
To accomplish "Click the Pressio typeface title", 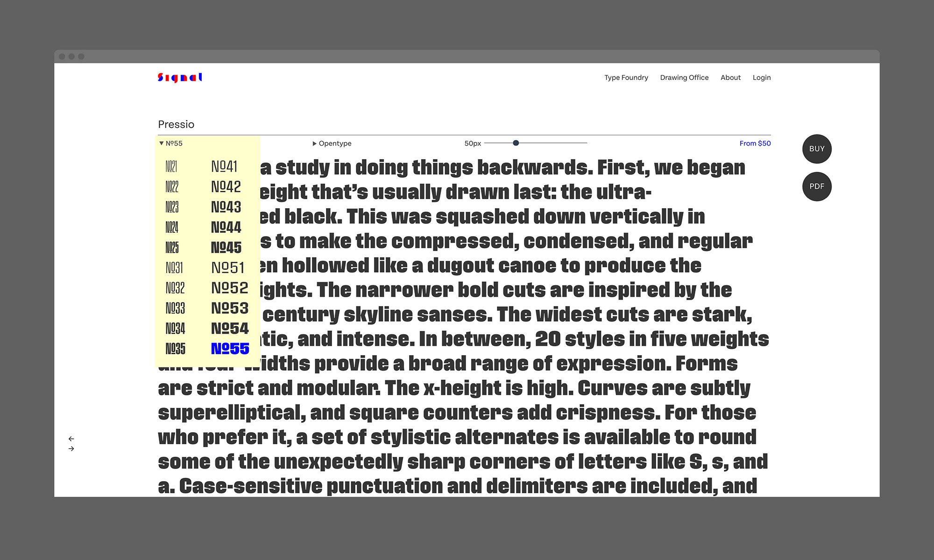I will [x=176, y=124].
